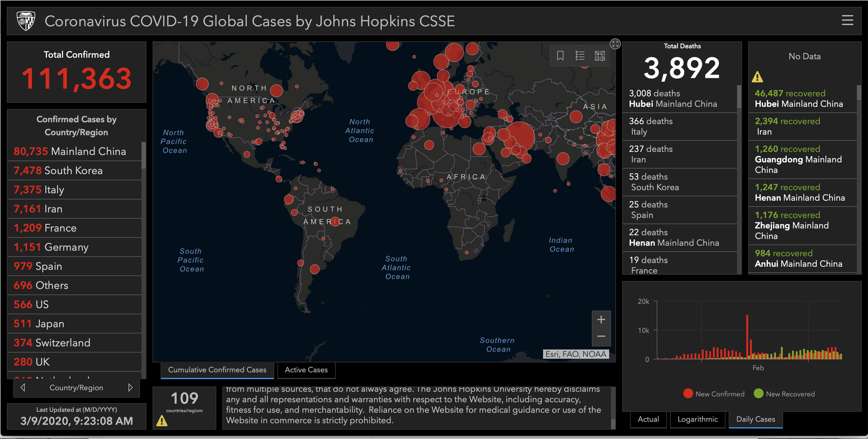Expand the map to full screen

coord(615,44)
